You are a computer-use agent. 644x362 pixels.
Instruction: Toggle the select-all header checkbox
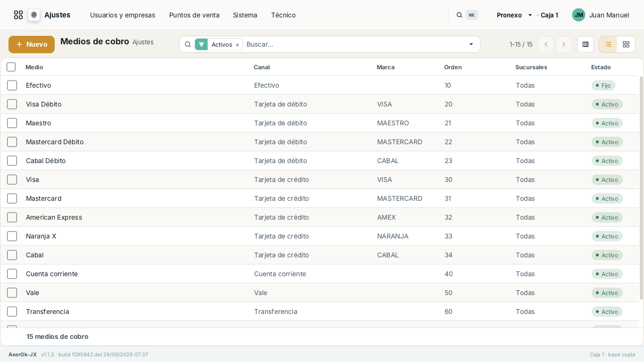pyautogui.click(x=11, y=67)
